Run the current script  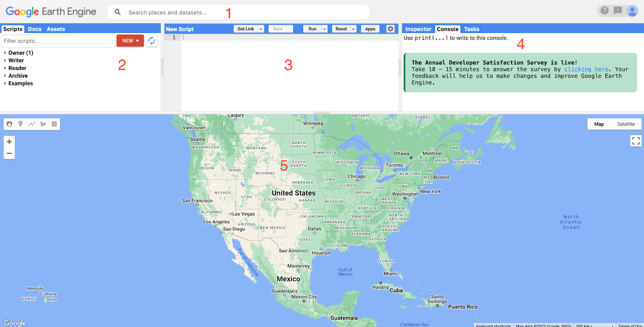(x=312, y=29)
